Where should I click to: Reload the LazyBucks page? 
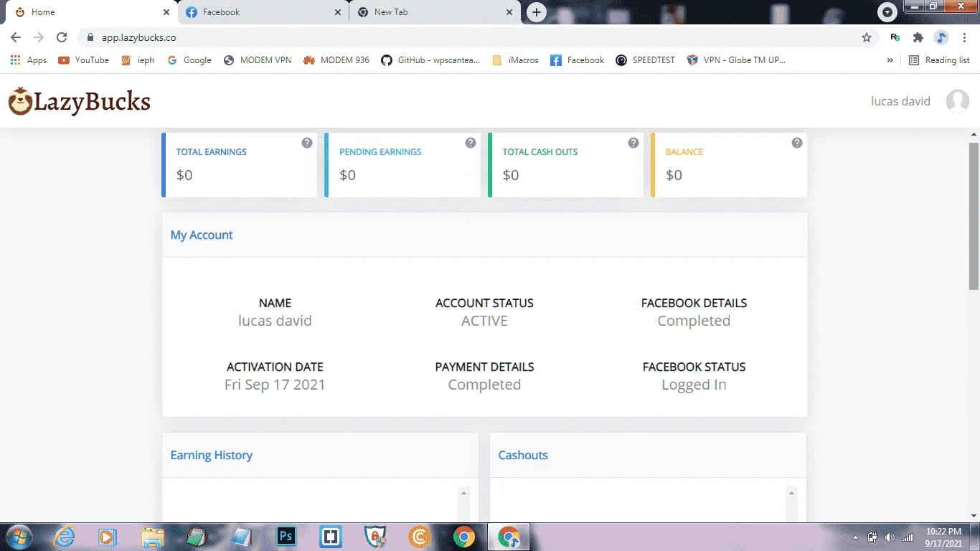pos(62,37)
